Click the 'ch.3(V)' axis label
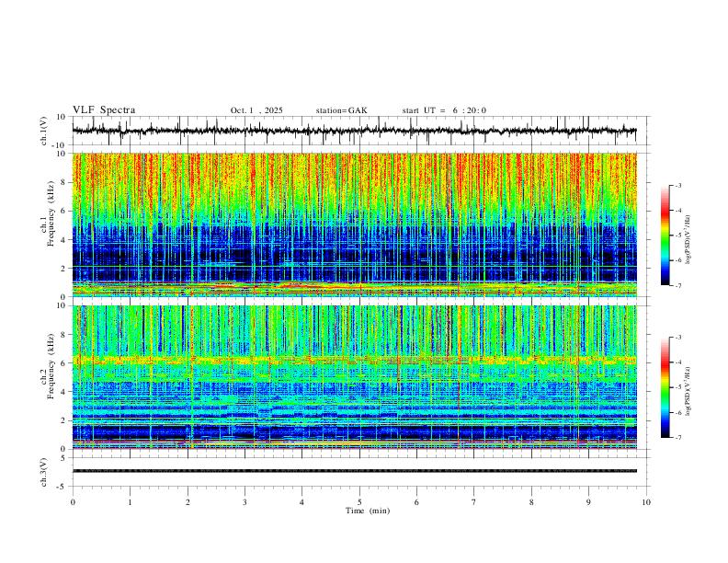The width and height of the screenshot is (728, 563). (x=44, y=472)
